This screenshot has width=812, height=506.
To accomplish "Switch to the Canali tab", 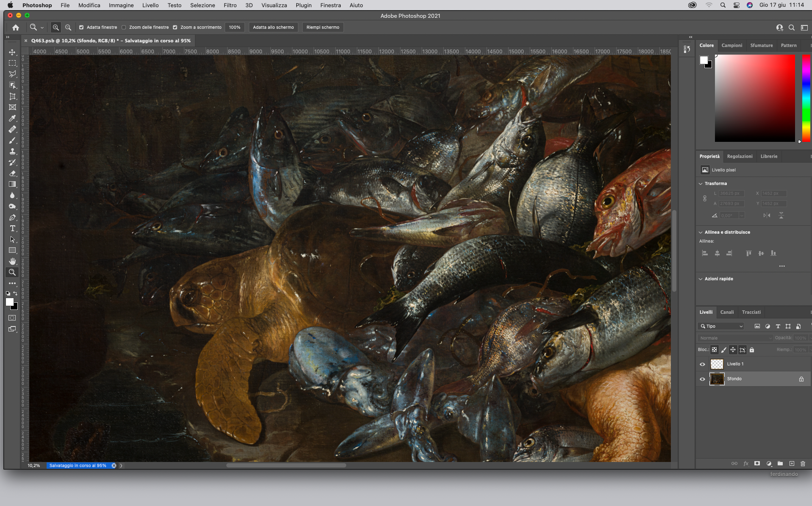I will coord(727,312).
